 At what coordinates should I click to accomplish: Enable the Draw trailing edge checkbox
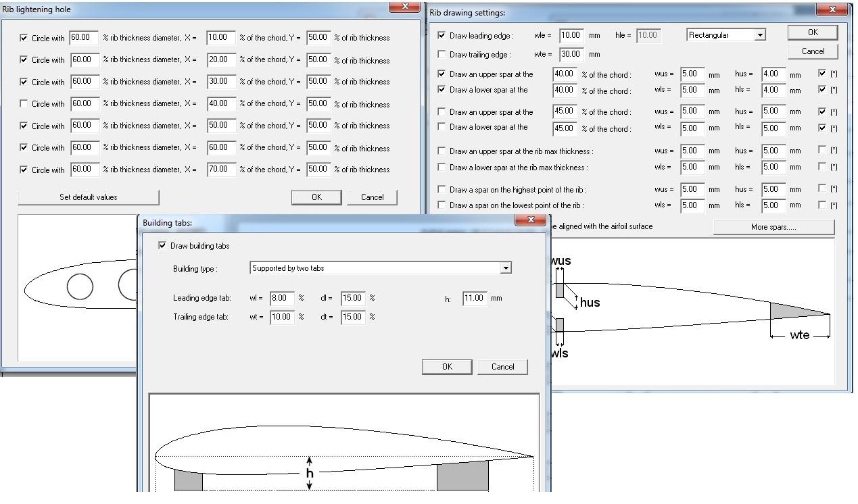click(x=442, y=55)
